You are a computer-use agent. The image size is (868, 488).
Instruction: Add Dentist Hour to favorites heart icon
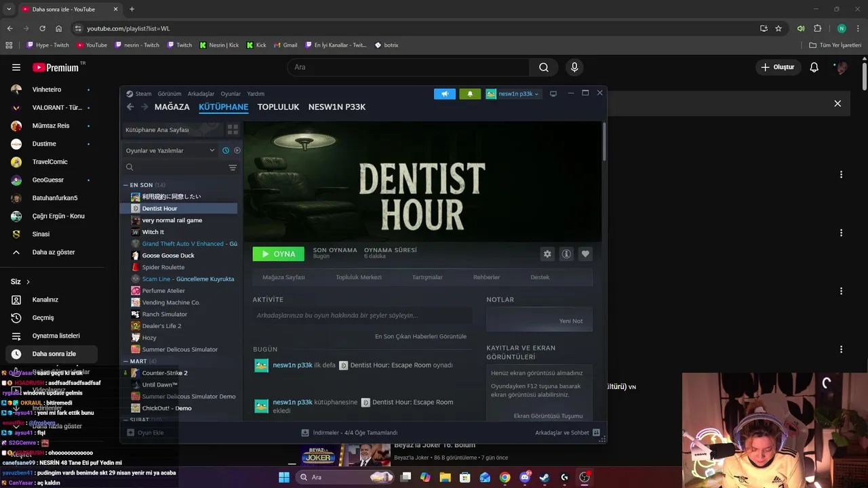pos(585,253)
